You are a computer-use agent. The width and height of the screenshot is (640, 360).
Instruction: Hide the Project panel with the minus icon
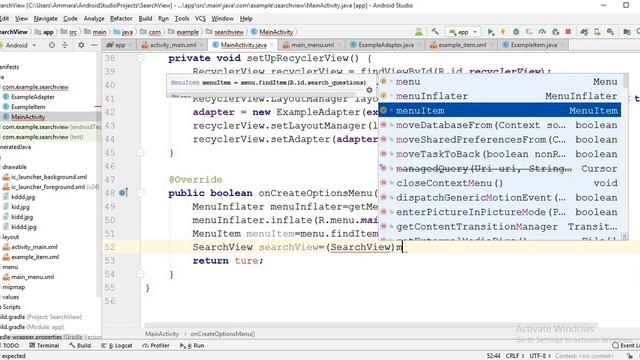(x=94, y=45)
